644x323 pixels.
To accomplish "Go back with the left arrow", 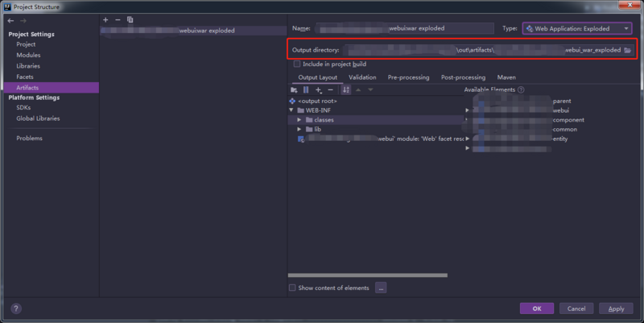I will point(10,21).
